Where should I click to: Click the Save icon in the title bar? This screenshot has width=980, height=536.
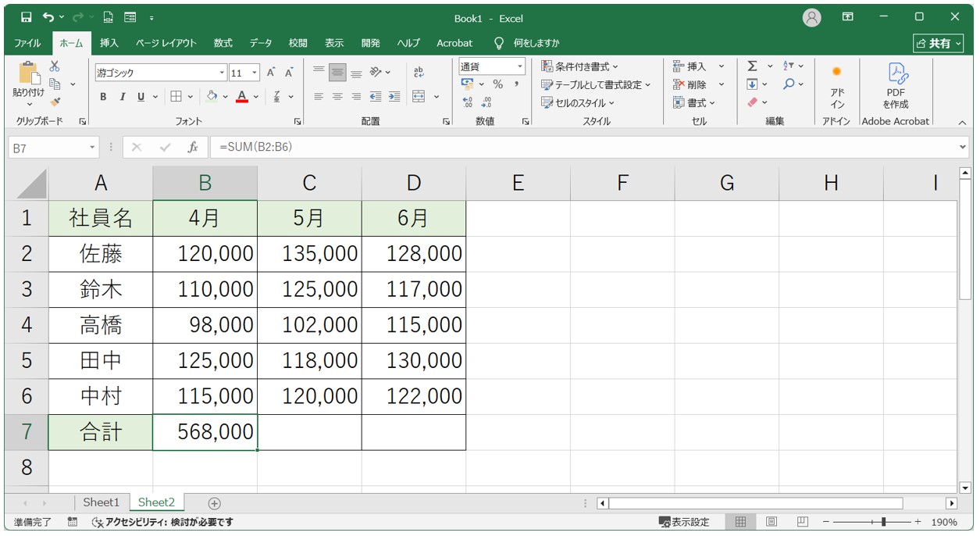pyautogui.click(x=26, y=17)
